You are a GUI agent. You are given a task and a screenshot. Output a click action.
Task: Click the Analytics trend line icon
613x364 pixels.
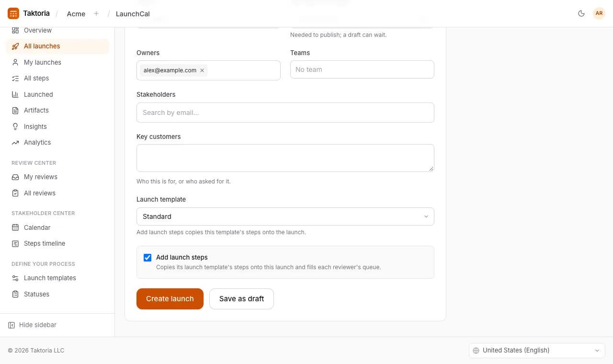15,143
